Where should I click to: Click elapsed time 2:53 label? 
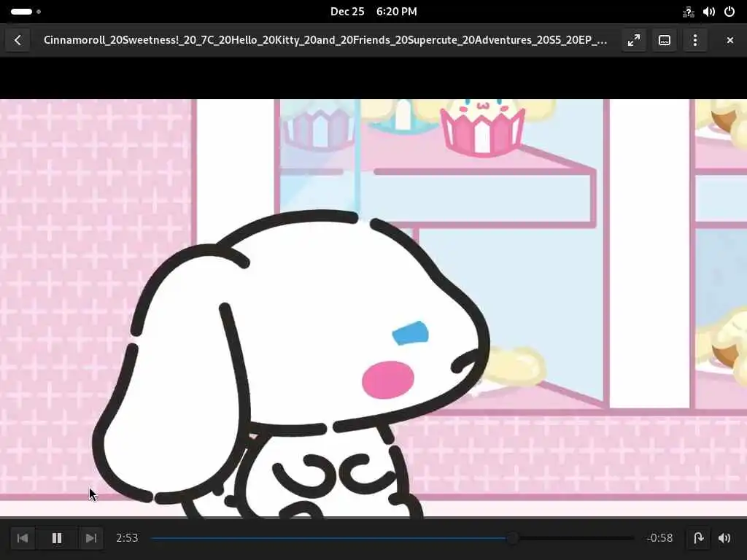(127, 538)
